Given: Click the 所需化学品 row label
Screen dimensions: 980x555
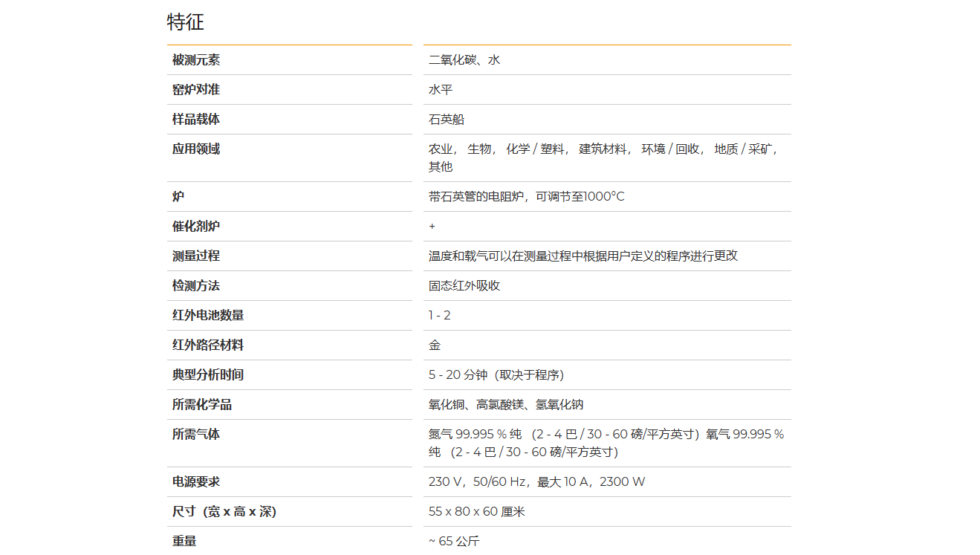Looking at the screenshot, I should (201, 405).
